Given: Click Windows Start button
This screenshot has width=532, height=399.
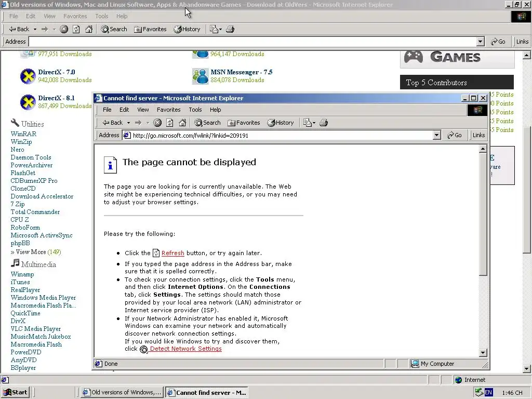Looking at the screenshot, I should 15,393.
